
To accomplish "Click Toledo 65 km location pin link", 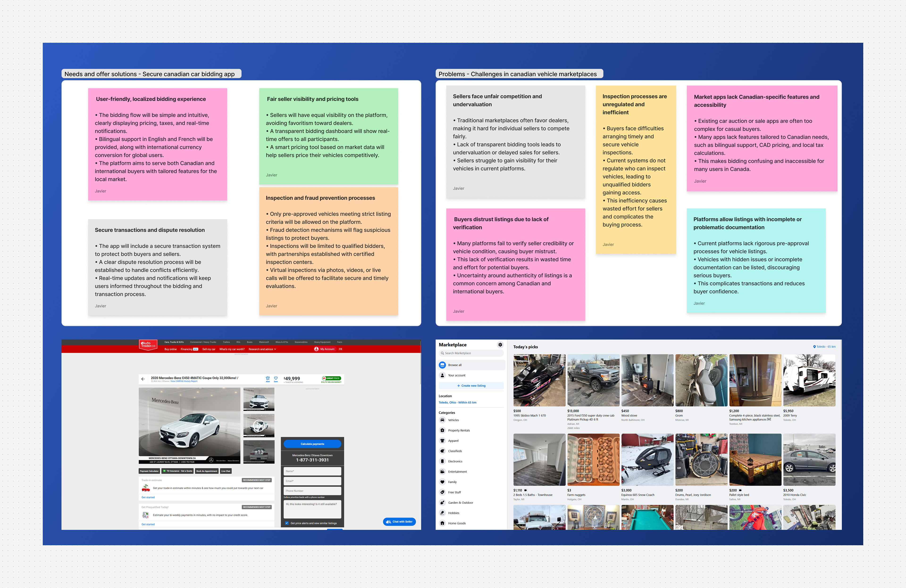I will [824, 347].
